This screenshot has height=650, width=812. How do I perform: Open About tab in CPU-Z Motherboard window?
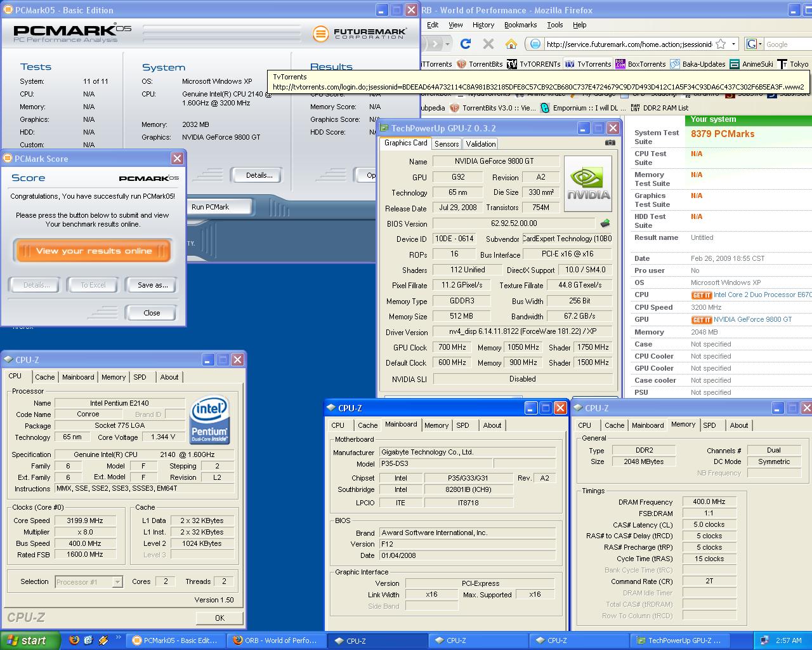[x=492, y=425]
